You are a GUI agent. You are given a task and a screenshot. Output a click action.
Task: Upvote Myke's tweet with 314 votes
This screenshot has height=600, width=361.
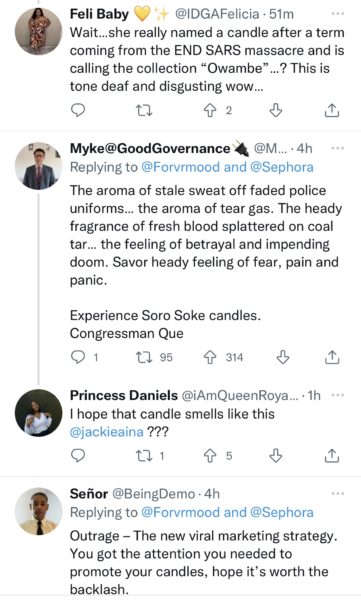(x=209, y=357)
